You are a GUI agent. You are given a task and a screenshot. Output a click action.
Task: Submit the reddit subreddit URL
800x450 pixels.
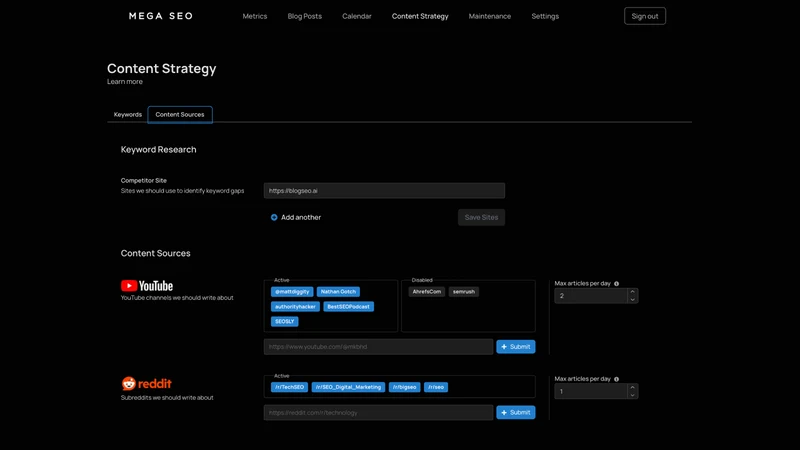coord(516,412)
